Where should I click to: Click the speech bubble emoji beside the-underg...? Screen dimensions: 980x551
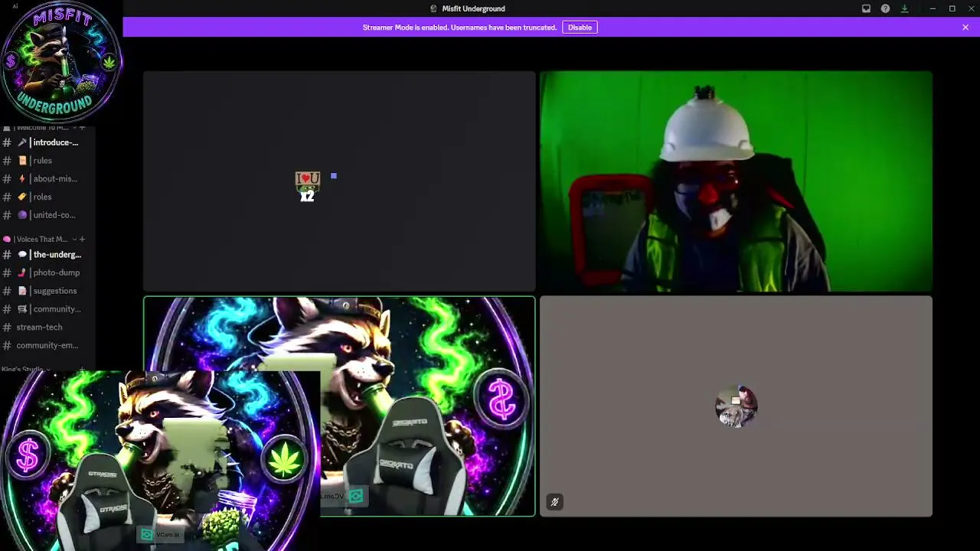click(x=22, y=255)
